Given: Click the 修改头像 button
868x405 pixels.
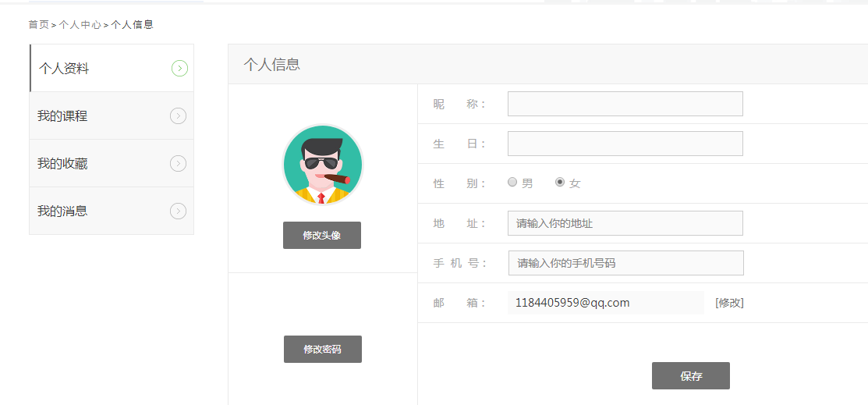Looking at the screenshot, I should 321,236.
